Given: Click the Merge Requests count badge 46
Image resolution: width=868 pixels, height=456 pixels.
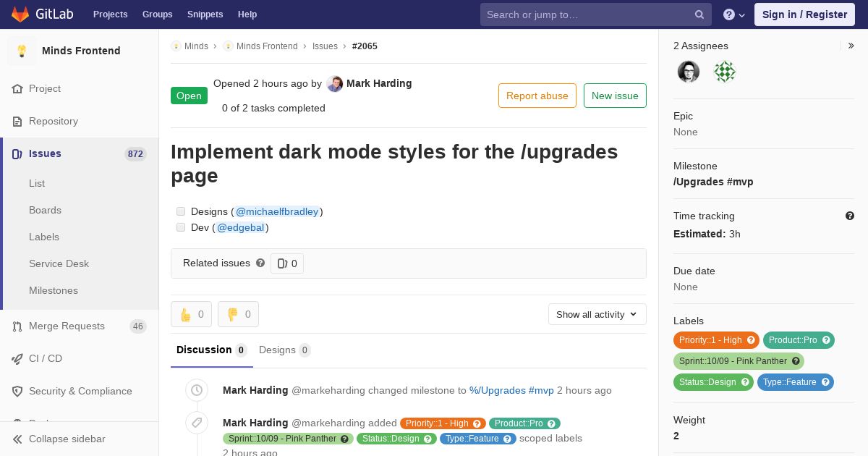Looking at the screenshot, I should pos(138,326).
